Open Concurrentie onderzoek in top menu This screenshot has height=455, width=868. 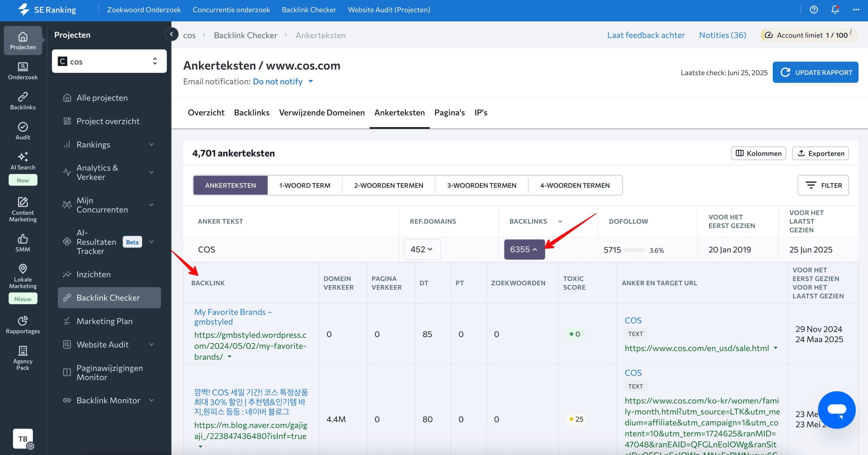tap(231, 10)
